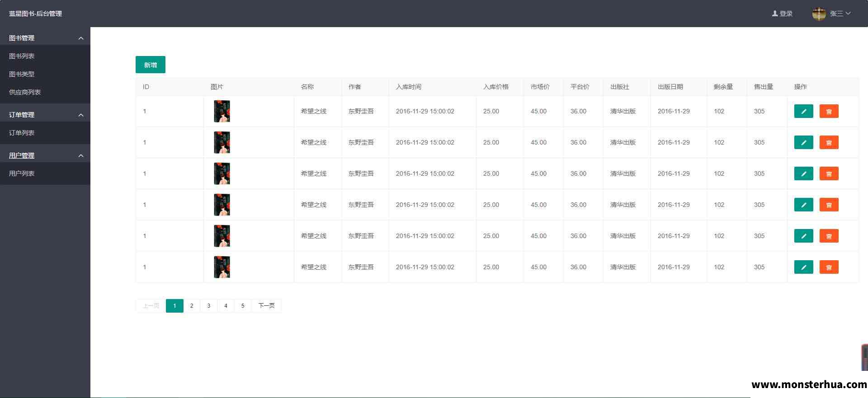Go to pagination page 5
The height and width of the screenshot is (398, 868).
click(243, 306)
